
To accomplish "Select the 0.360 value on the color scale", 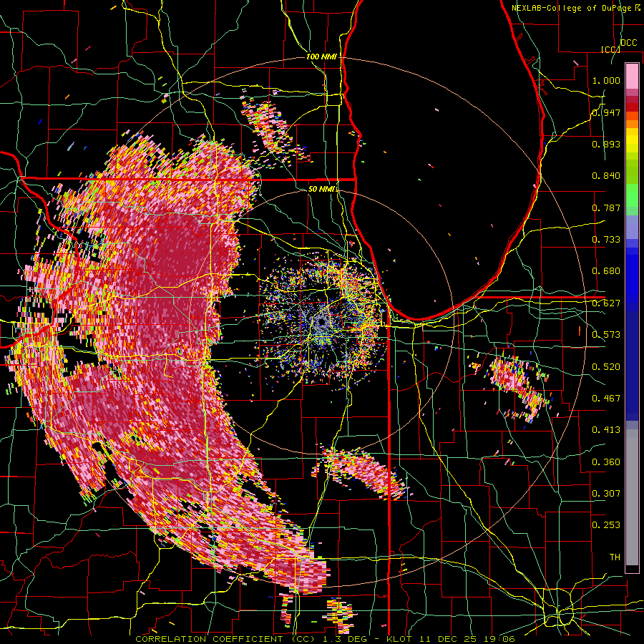I will pyautogui.click(x=606, y=462).
